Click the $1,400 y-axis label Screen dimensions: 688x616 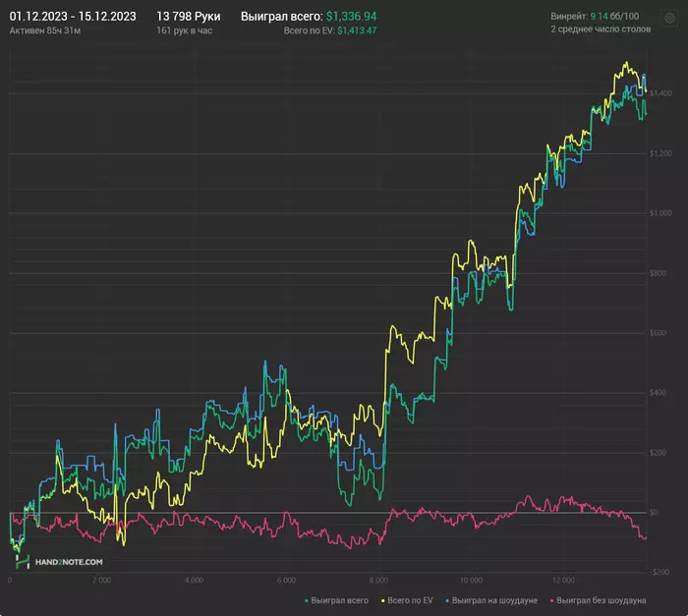point(660,93)
